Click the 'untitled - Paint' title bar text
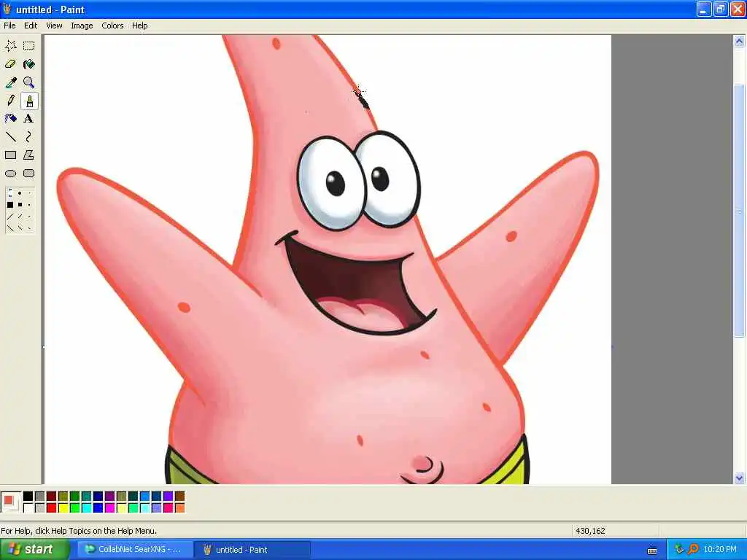The image size is (747, 560). [x=50, y=9]
